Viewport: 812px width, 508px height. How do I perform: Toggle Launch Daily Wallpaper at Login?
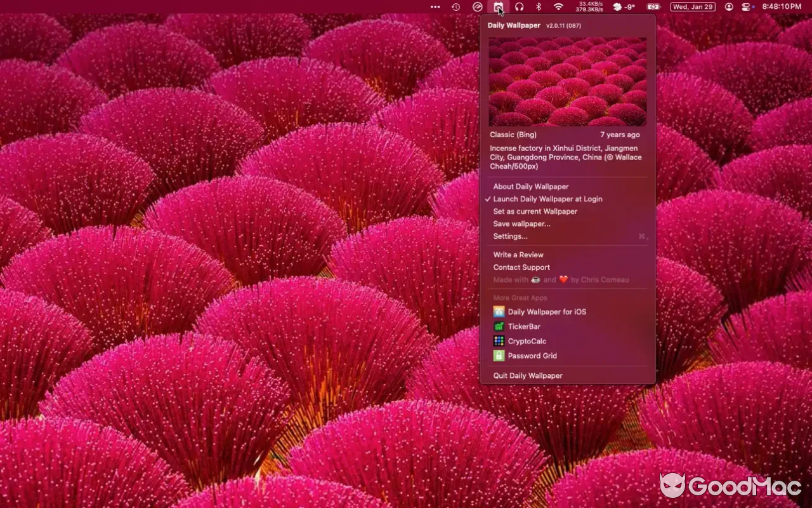(x=547, y=199)
